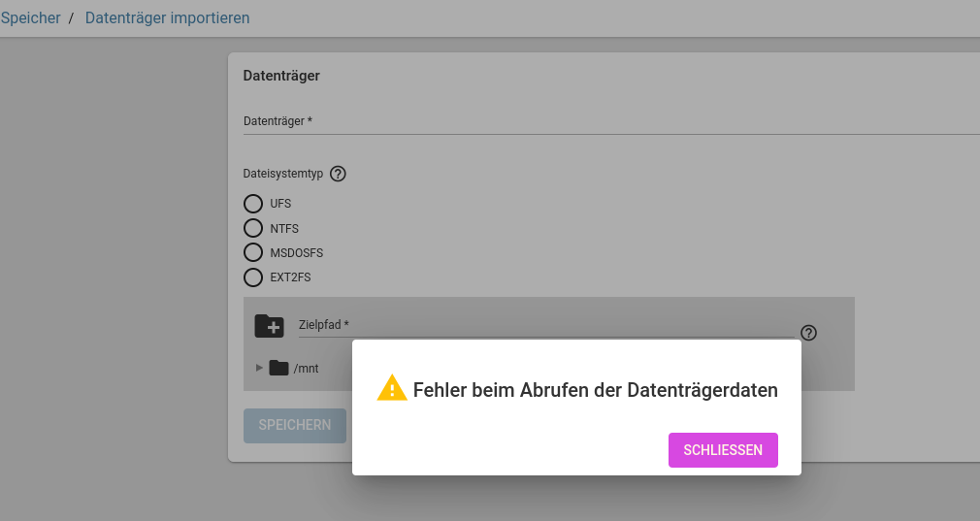This screenshot has height=521, width=980.
Task: Click the error message text in the dialog
Action: click(596, 390)
